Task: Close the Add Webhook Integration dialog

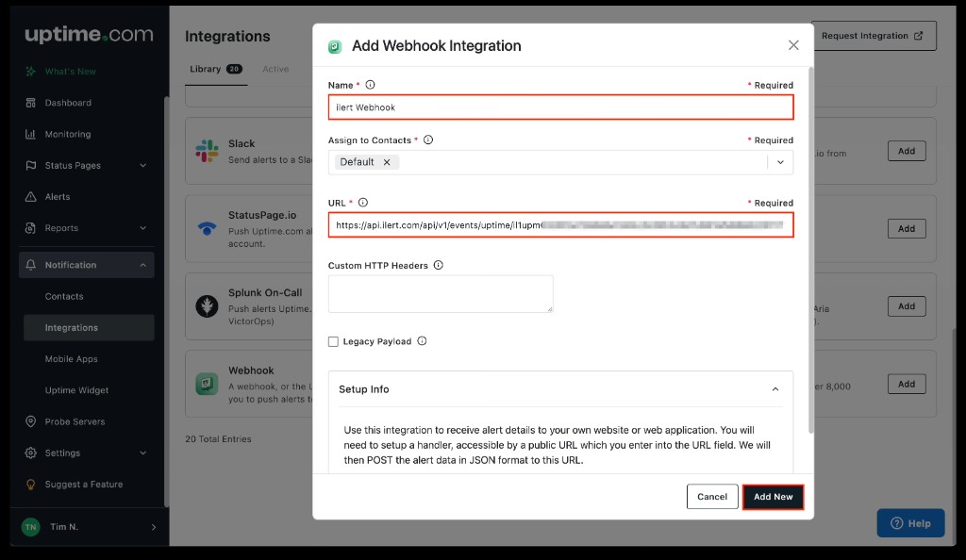Action: [793, 45]
